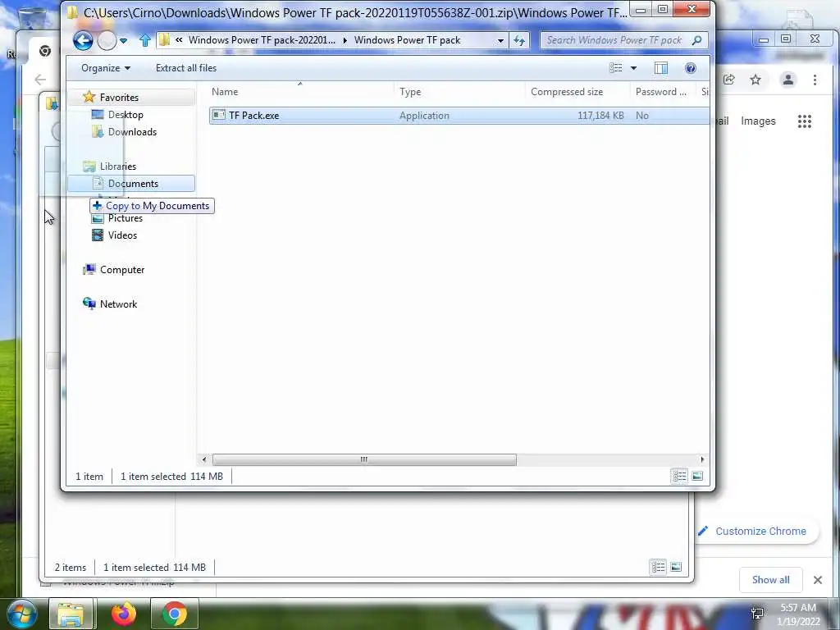Image resolution: width=840 pixels, height=630 pixels.
Task: Click the greyed-out forward navigation button
Action: (x=107, y=41)
